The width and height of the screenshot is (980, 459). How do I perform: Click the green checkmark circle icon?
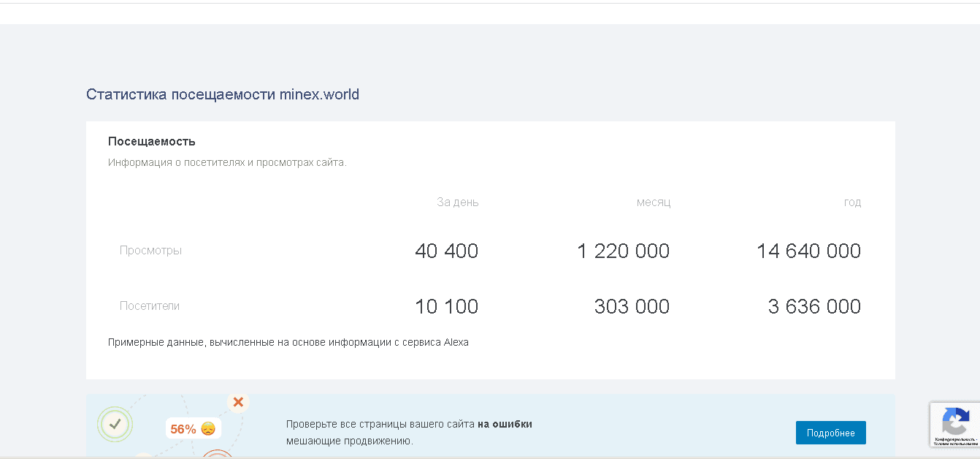pyautogui.click(x=114, y=424)
